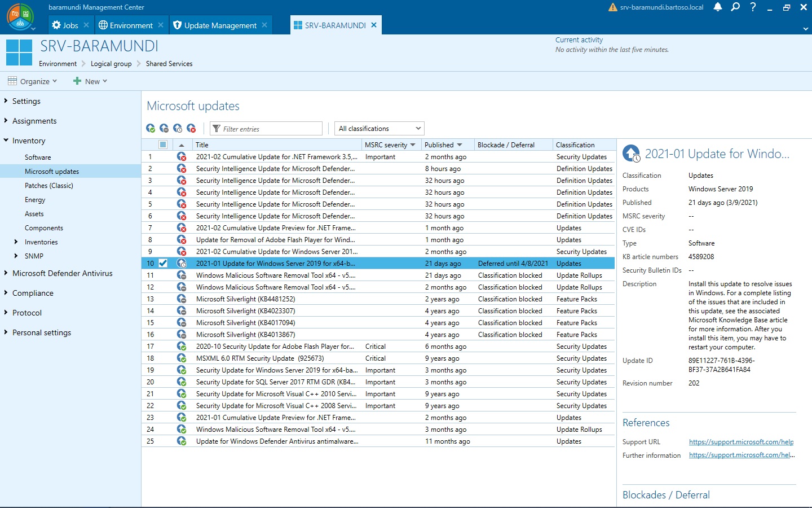This screenshot has height=508, width=812.
Task: Show approved updates using green check filter icon
Action: pos(151,128)
